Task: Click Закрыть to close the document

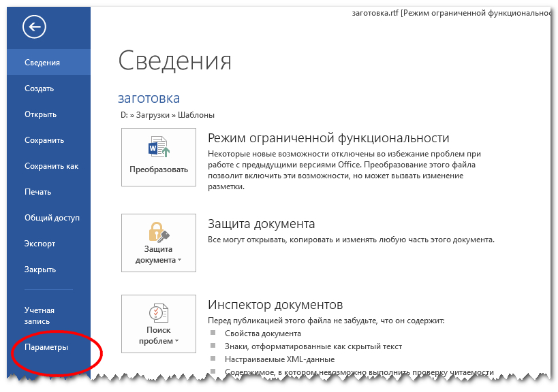Action: point(40,269)
